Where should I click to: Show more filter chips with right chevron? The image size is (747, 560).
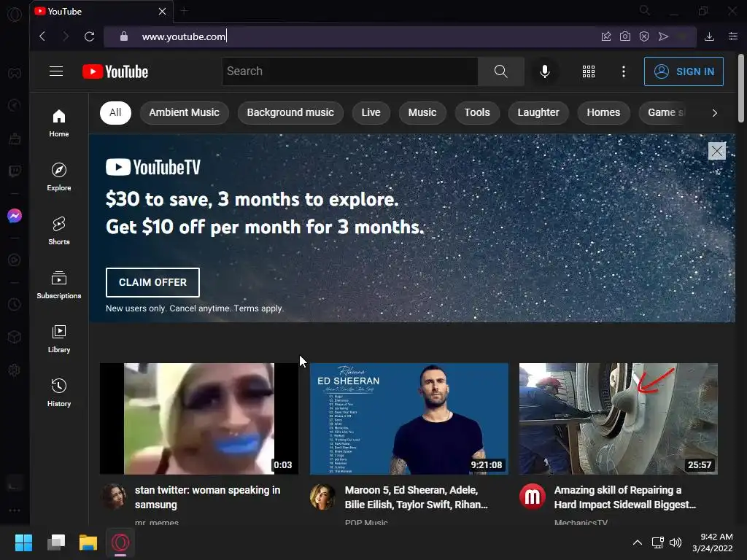[x=714, y=113]
